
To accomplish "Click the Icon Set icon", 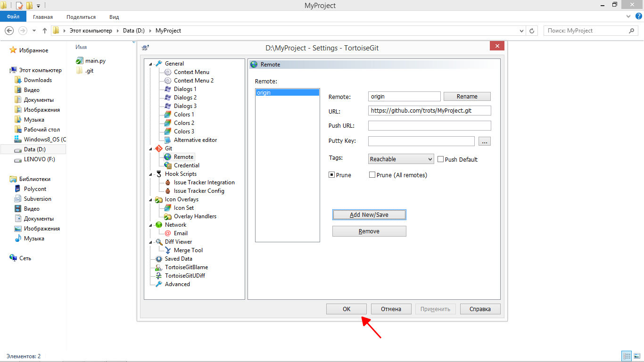I will pyautogui.click(x=168, y=208).
